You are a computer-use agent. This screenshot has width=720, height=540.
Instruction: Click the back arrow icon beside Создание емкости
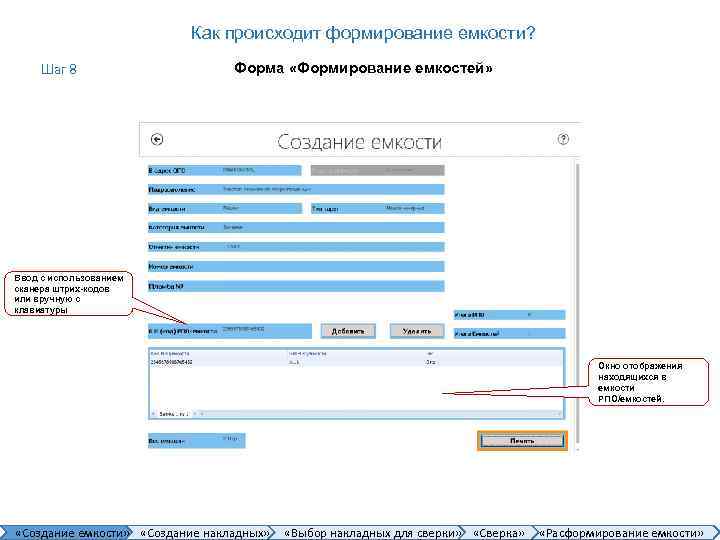[x=157, y=139]
